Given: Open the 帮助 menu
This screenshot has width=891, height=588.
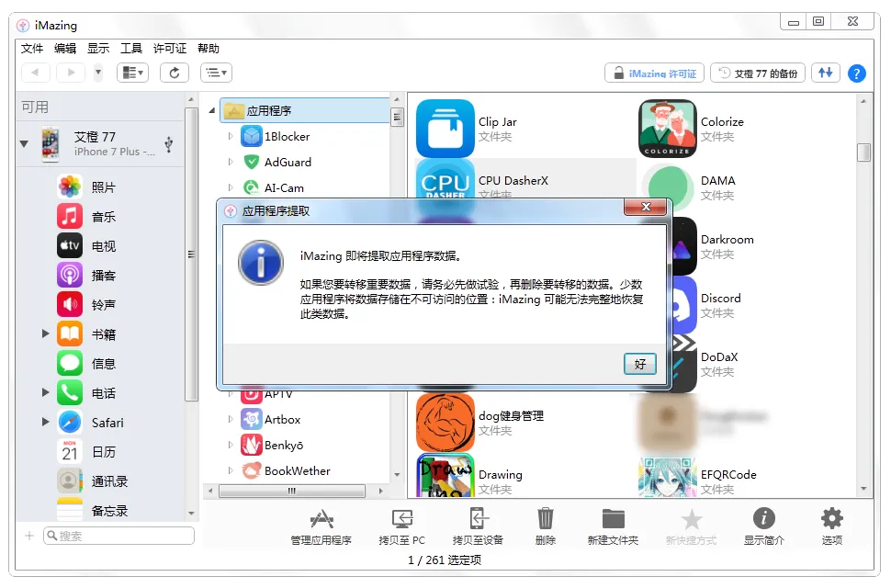Looking at the screenshot, I should pyautogui.click(x=208, y=49).
